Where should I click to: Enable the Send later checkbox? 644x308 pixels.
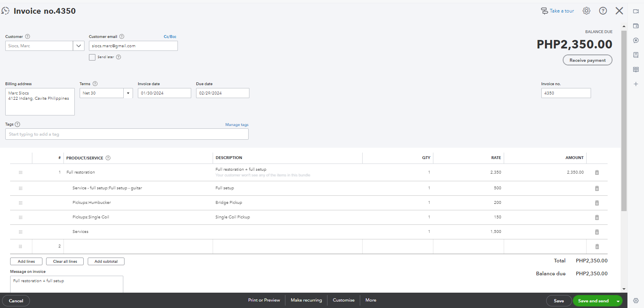click(x=92, y=57)
